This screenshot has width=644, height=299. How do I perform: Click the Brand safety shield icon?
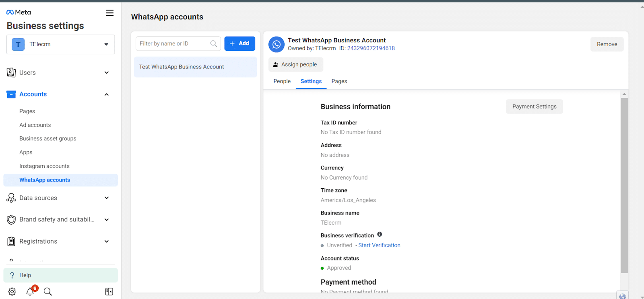coord(11,220)
